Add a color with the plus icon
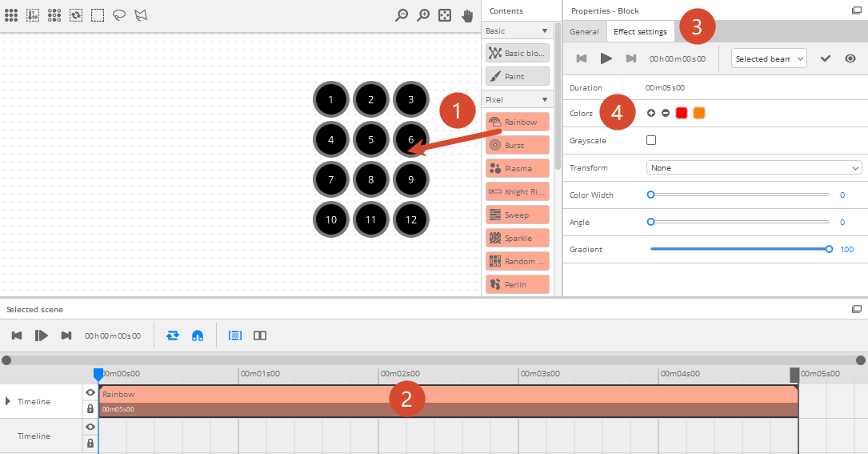 coord(651,113)
